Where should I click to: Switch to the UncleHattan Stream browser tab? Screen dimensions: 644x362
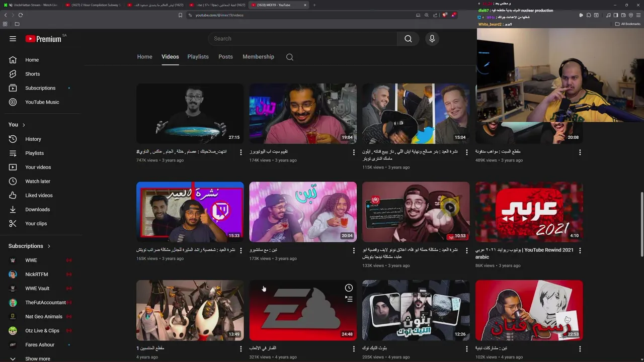click(x=31, y=5)
